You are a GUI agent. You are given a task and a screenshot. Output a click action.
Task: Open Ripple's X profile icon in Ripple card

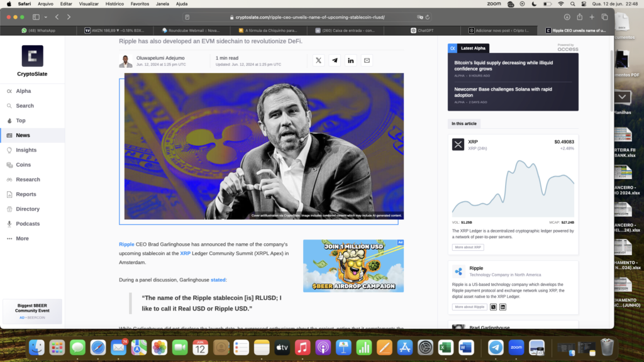[x=493, y=307]
